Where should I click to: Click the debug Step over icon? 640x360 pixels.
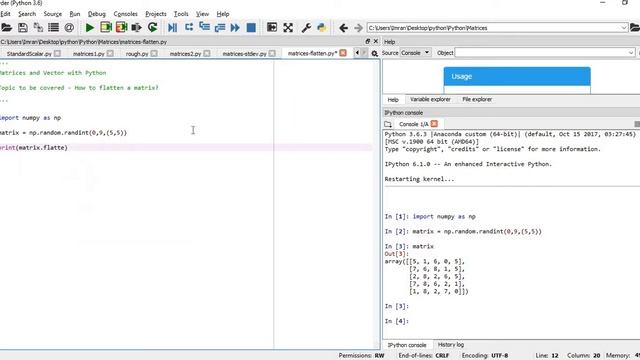[189, 27]
